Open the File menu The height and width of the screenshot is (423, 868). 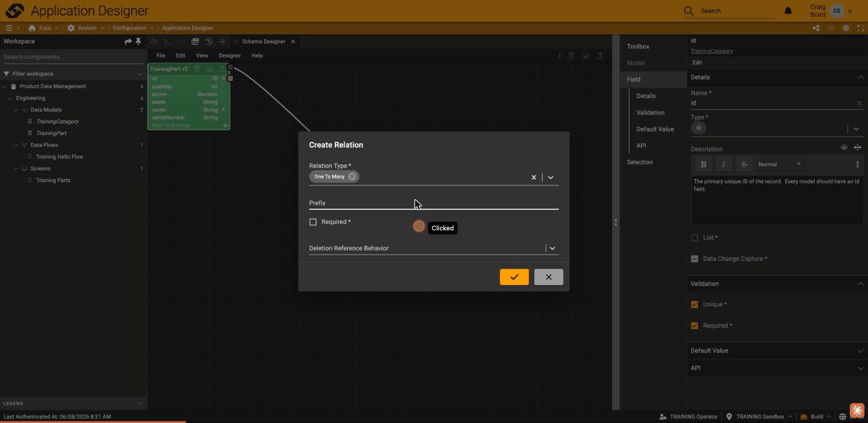point(161,55)
